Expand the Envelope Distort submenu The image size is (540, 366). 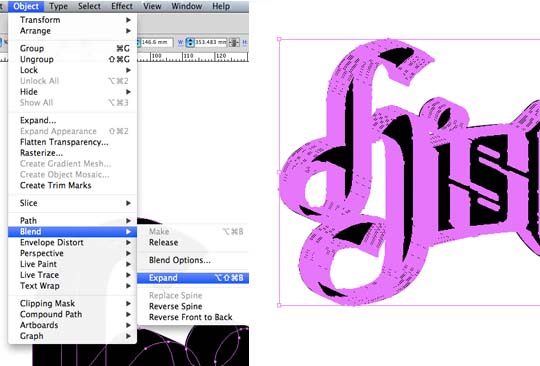click(72, 242)
